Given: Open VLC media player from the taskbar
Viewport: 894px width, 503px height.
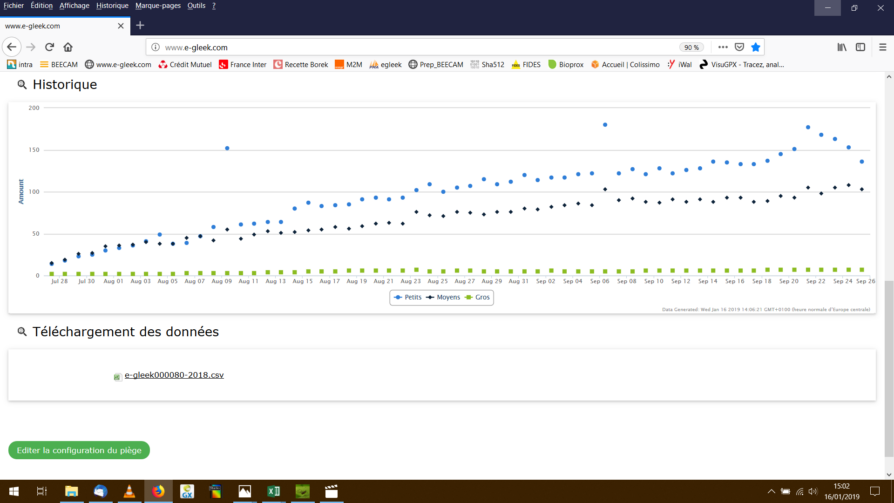Looking at the screenshot, I should (129, 491).
